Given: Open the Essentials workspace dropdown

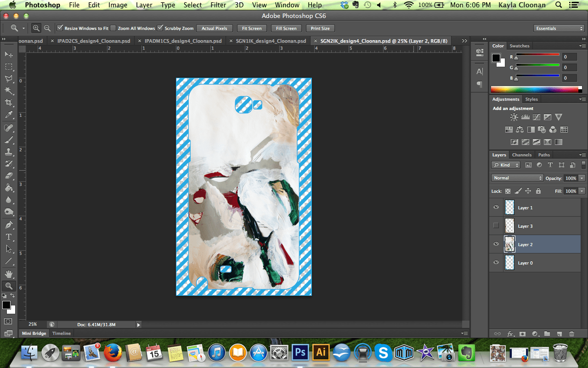Looking at the screenshot, I should 559,29.
